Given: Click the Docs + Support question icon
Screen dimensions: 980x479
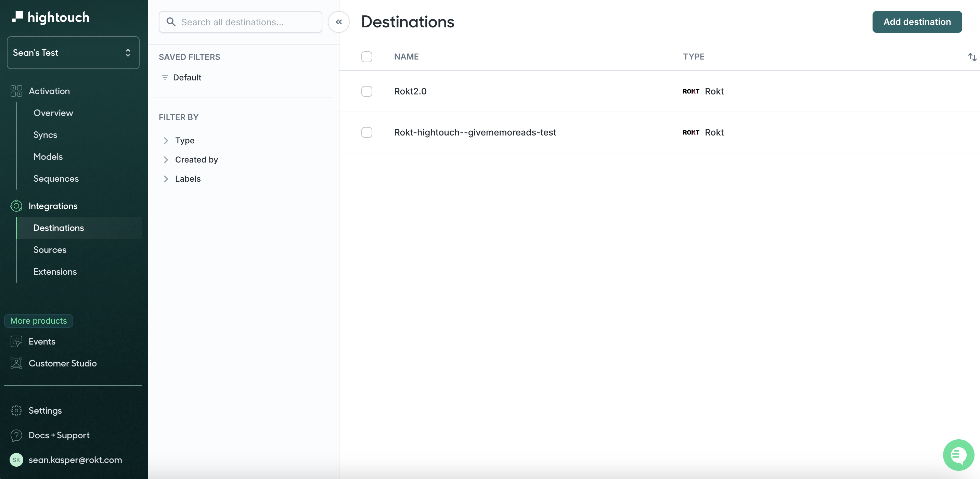Looking at the screenshot, I should coord(16,435).
